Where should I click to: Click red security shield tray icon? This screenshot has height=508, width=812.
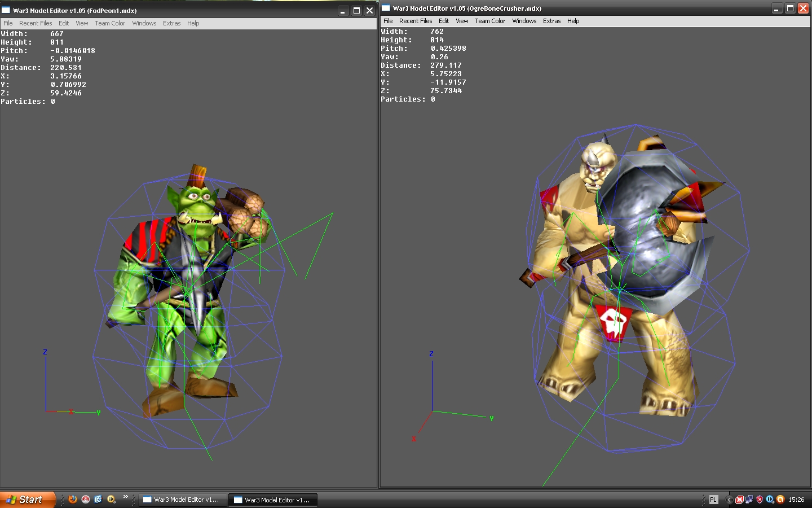760,500
